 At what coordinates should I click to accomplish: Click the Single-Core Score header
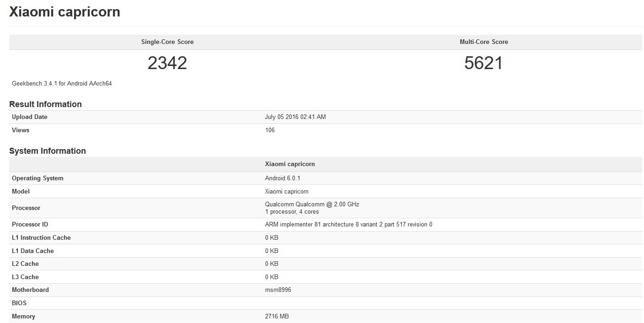click(x=167, y=42)
